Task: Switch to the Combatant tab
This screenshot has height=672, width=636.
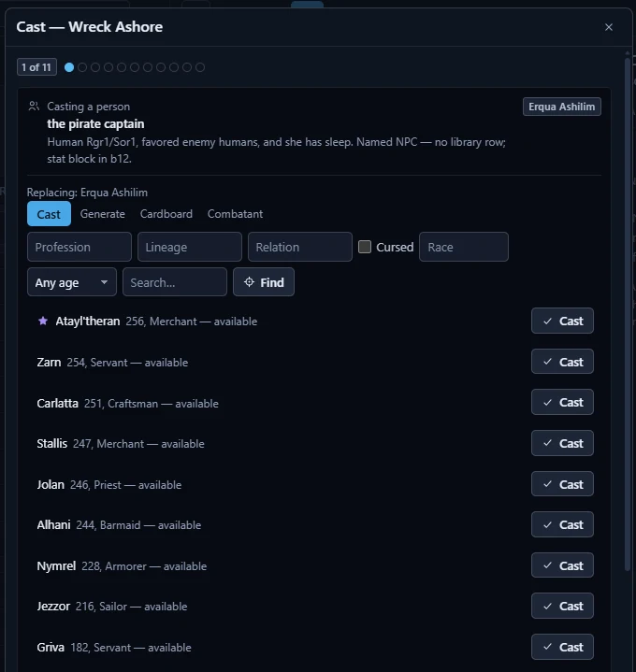Action: (235, 214)
